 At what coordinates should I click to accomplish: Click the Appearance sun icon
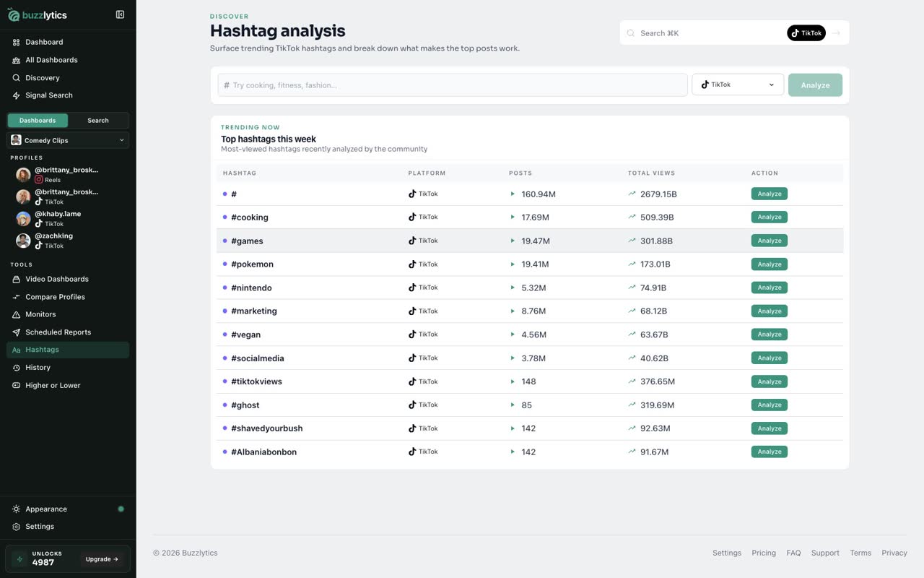point(16,509)
